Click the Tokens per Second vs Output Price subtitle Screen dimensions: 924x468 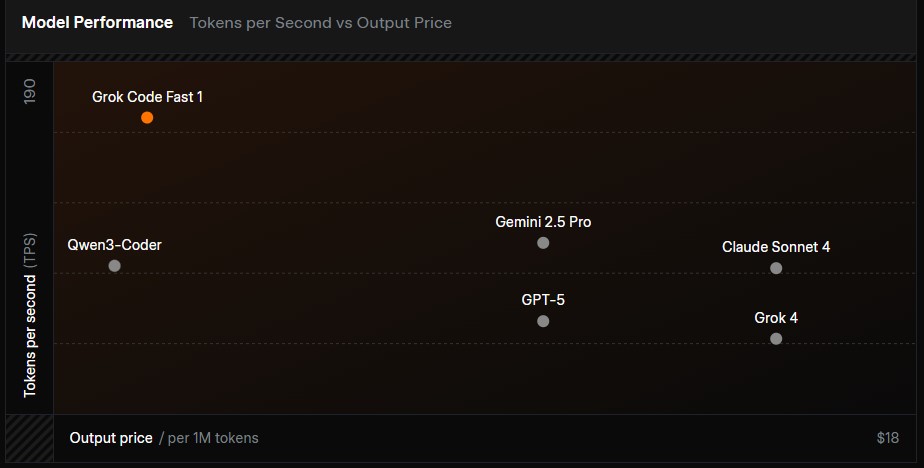point(321,22)
